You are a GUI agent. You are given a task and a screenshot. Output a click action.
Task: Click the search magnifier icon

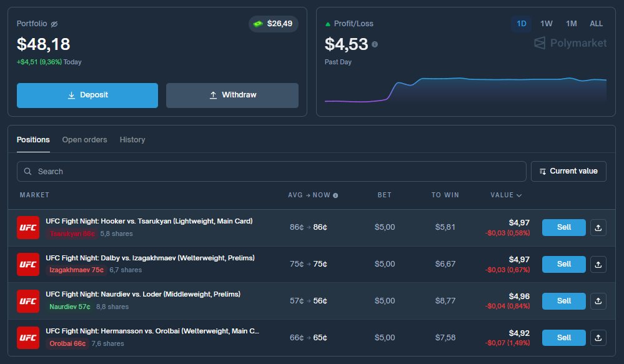[27, 172]
